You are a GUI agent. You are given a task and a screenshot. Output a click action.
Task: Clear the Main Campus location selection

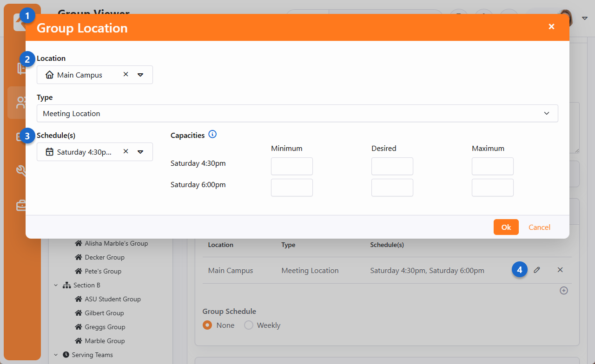coord(126,74)
